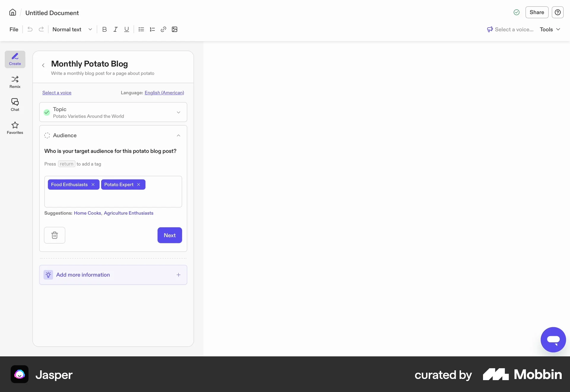Open the Tools menu
570x392 pixels.
(x=549, y=29)
